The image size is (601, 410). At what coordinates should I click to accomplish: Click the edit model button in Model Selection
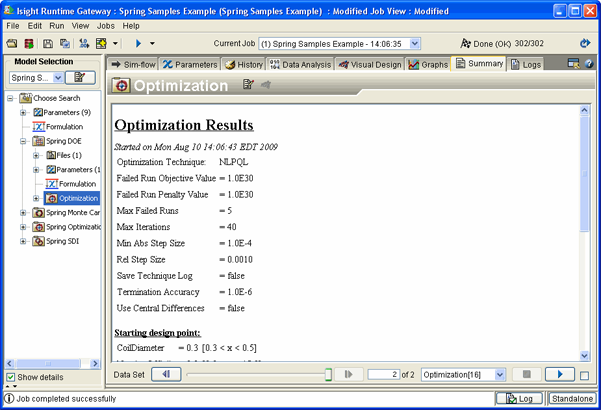pyautogui.click(x=80, y=78)
